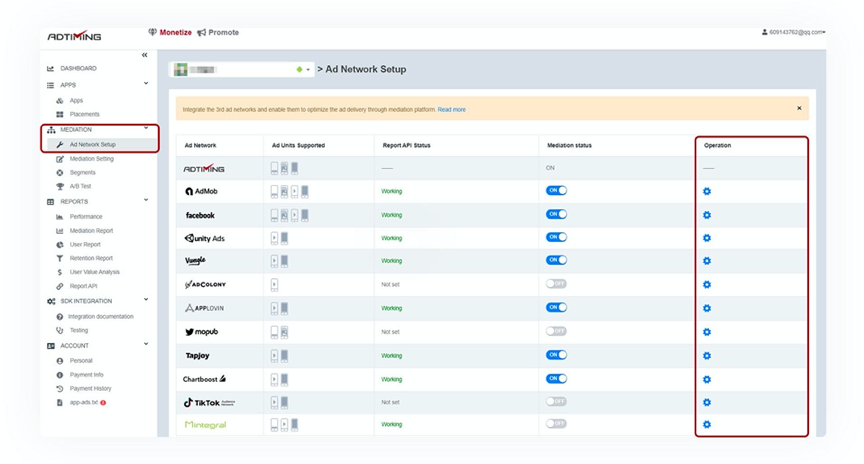Open Integration documentation link in sidebar
The width and height of the screenshot is (864, 464).
101,316
